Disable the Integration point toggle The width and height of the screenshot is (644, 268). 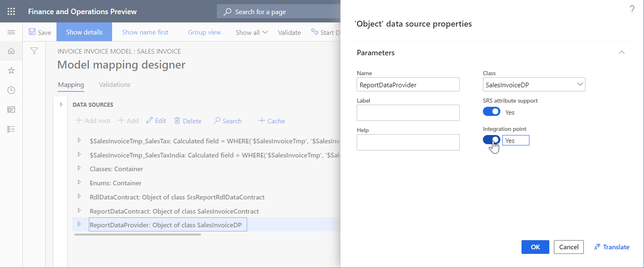coord(492,140)
